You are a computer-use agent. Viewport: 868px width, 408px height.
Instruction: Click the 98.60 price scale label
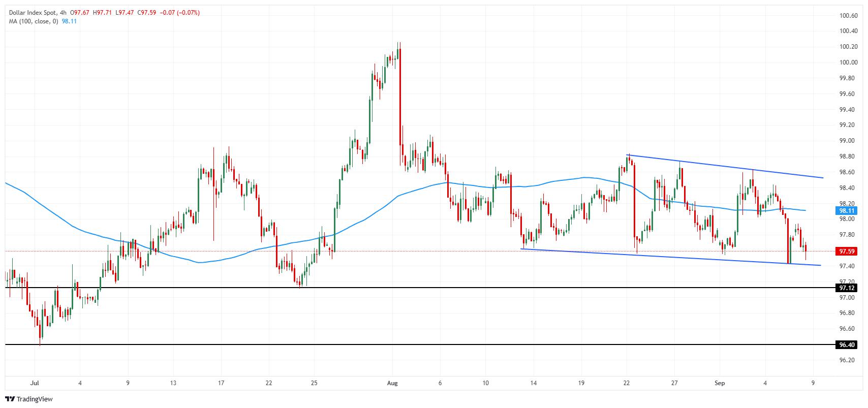[847, 172]
